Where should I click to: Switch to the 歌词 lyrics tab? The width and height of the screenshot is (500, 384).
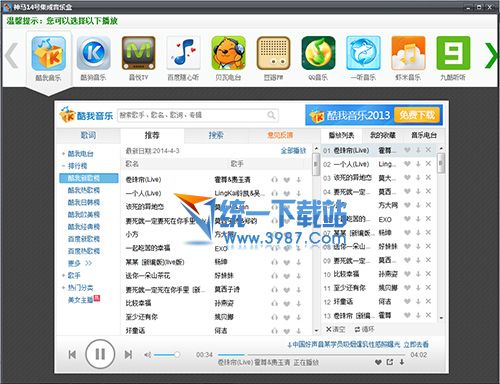coord(88,135)
